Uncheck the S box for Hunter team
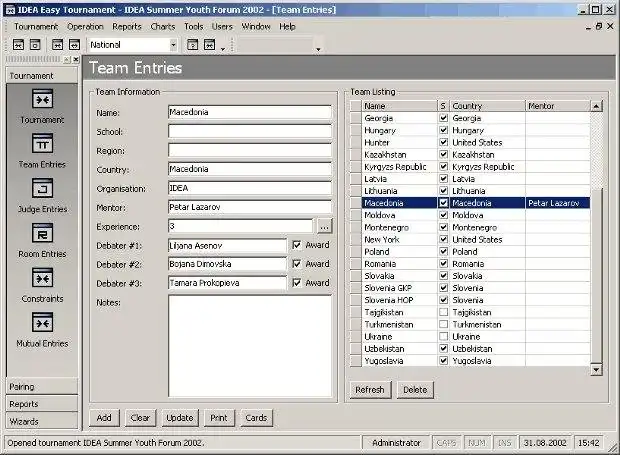 pyautogui.click(x=444, y=142)
